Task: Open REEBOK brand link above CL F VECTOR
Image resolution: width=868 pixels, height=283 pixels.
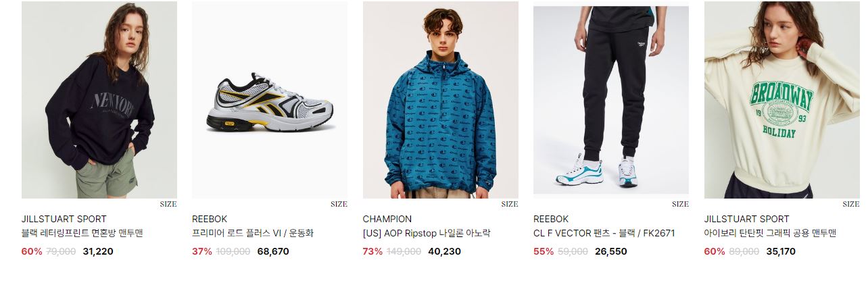Action: pos(551,219)
